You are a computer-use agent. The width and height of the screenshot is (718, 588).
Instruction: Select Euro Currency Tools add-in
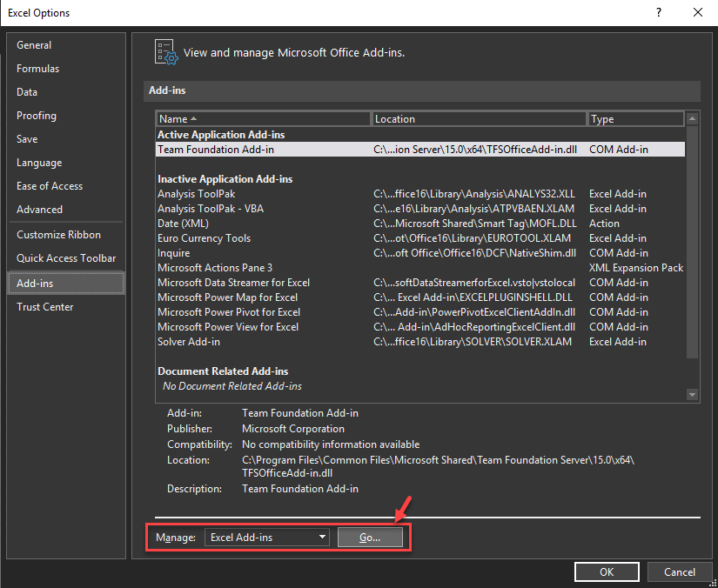point(420,238)
